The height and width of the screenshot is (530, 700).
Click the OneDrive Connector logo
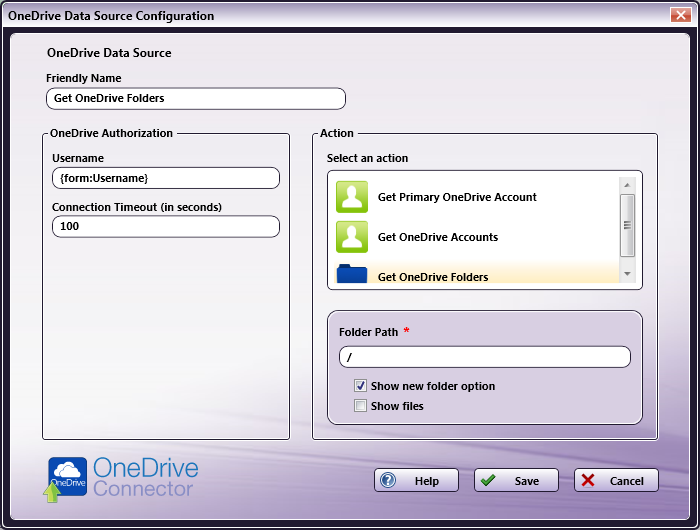pyautogui.click(x=121, y=478)
